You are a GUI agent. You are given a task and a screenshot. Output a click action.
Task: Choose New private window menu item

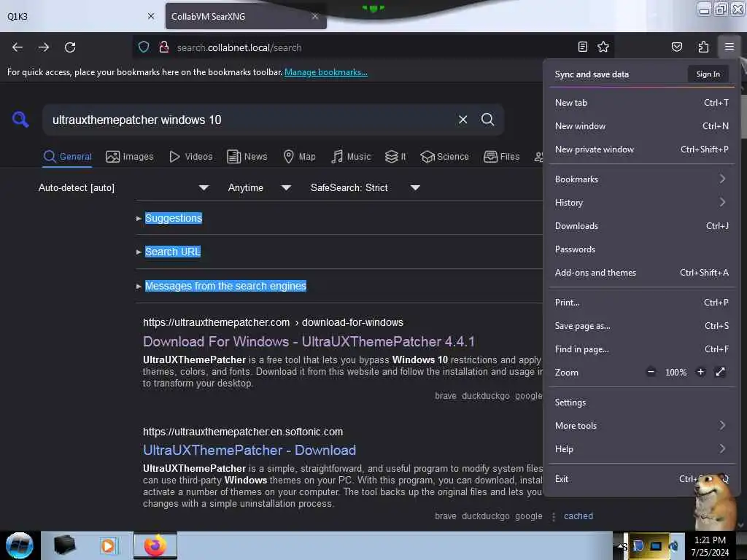pyautogui.click(x=640, y=149)
